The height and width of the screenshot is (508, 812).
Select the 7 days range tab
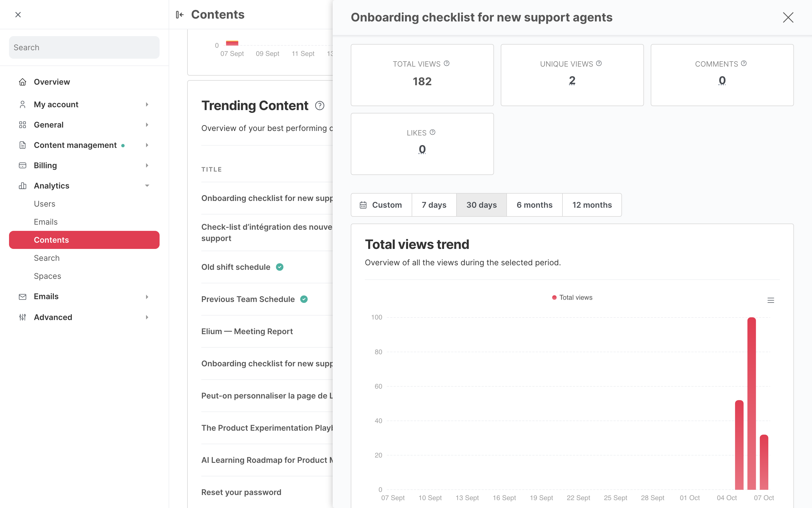(x=434, y=205)
